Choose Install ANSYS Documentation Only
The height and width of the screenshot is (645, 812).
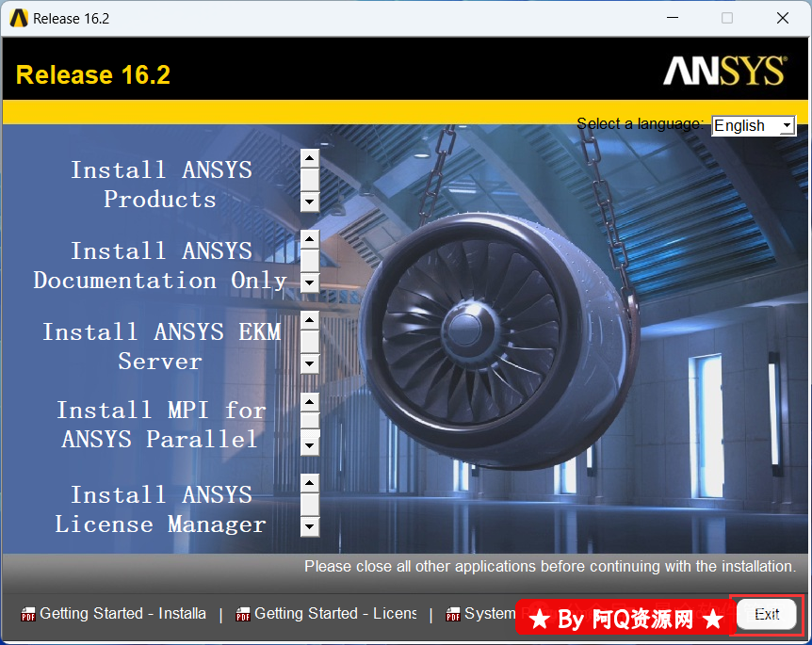pyautogui.click(x=160, y=266)
